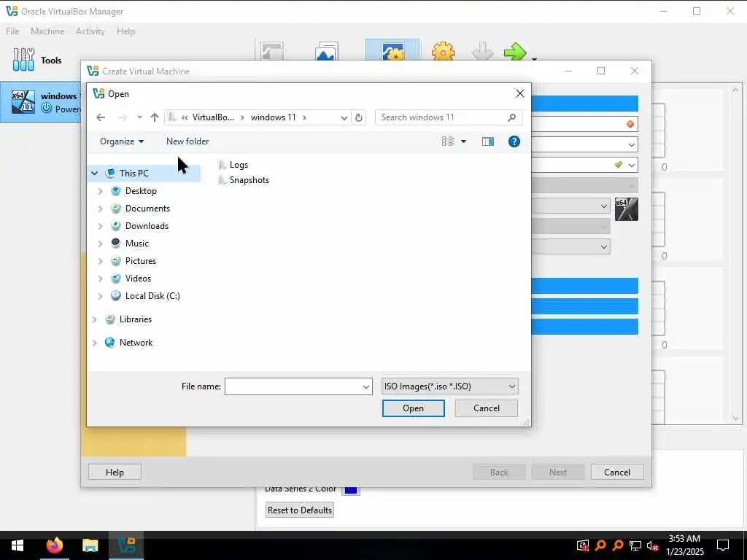Screen dimensions: 747x560
Task: Close the Open dialog with X
Action: coord(519,94)
